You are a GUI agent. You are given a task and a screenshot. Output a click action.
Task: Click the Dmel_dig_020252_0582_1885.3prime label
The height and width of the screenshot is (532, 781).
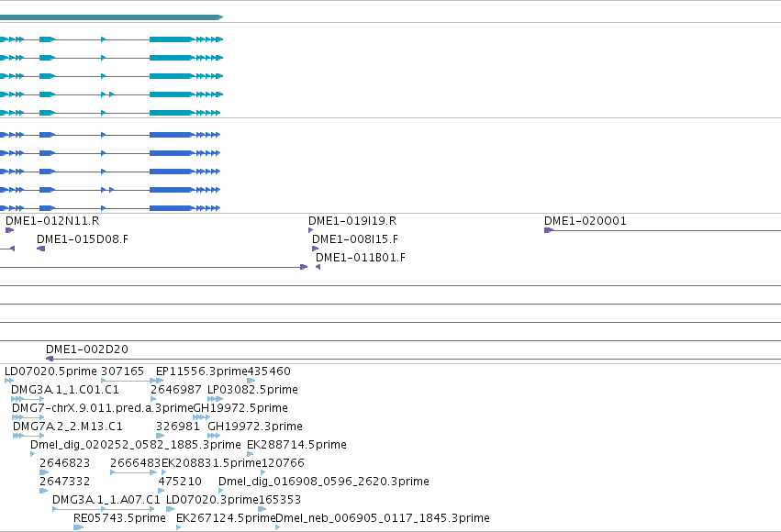[136, 445]
